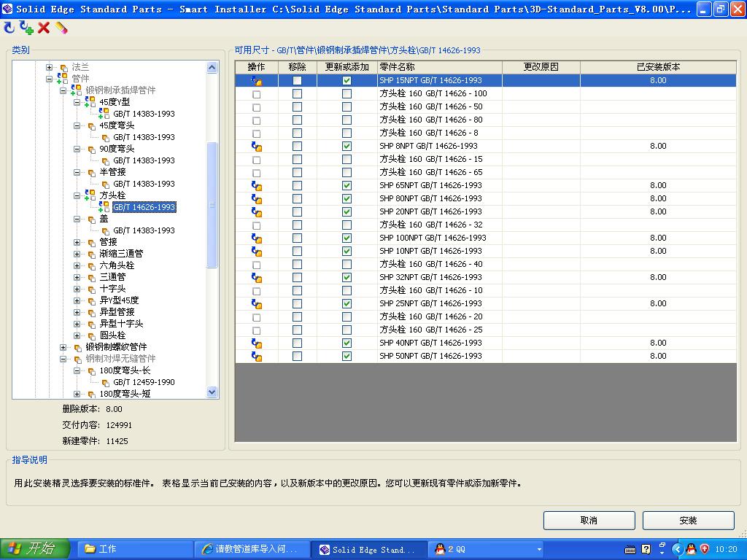
Task: Collapse the 方头栓 tree node
Action: click(x=77, y=195)
